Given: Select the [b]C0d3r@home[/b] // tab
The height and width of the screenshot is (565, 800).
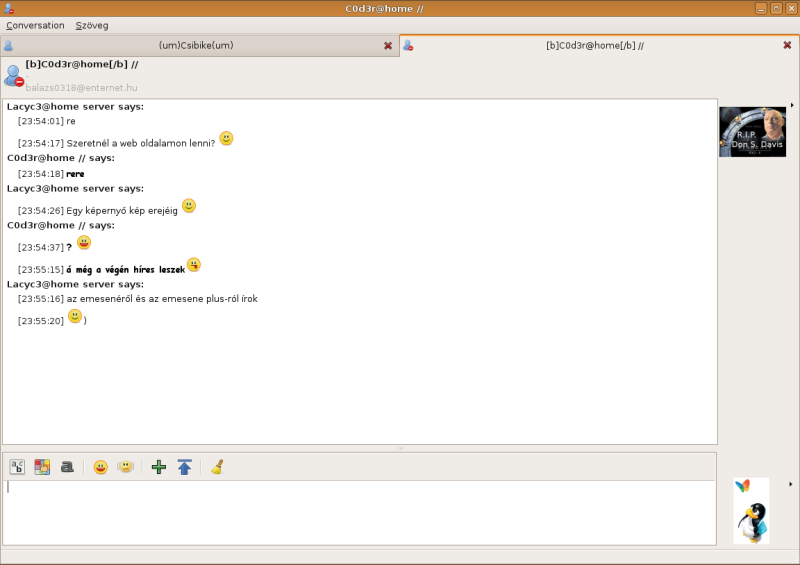Looking at the screenshot, I should point(595,45).
